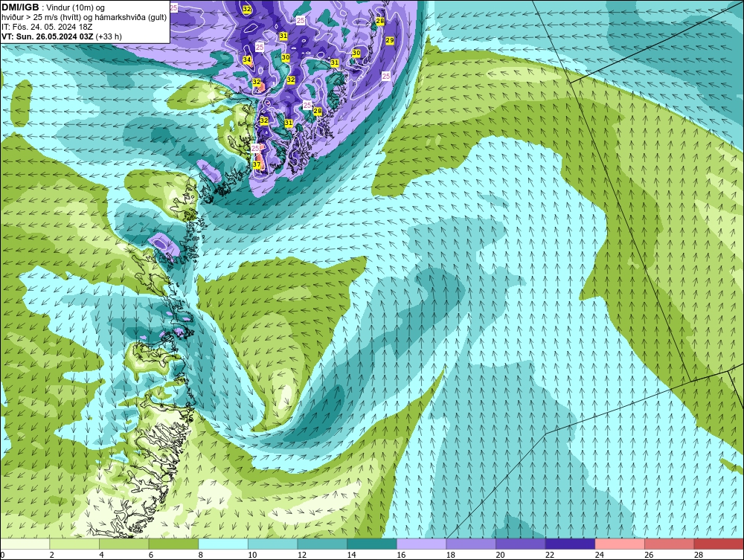Image resolution: width=744 pixels, height=560 pixels.
Task: Click the legend scale number '12'
Action: [x=302, y=555]
